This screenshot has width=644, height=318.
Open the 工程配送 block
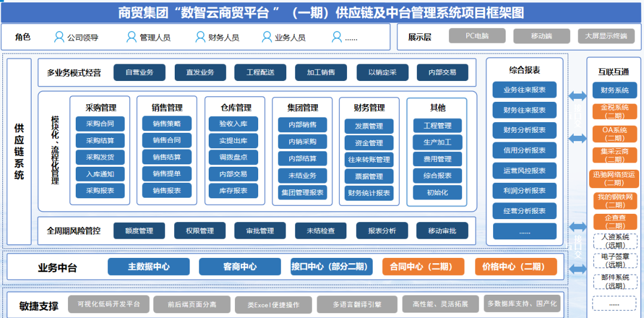[261, 72]
